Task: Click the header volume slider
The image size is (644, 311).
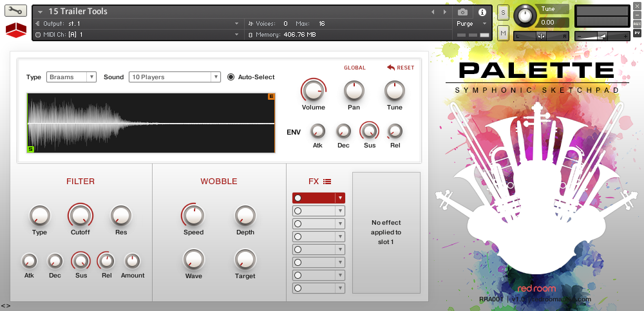Action: (602, 36)
